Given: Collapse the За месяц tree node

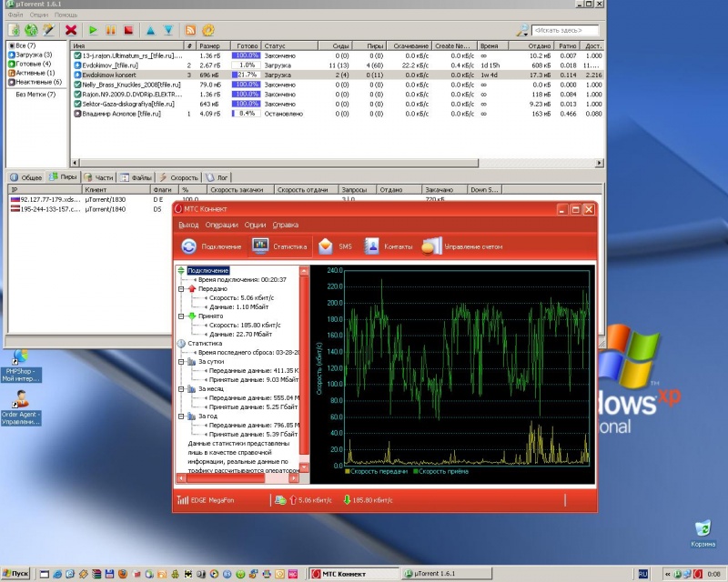Looking at the screenshot, I should pyautogui.click(x=182, y=388).
